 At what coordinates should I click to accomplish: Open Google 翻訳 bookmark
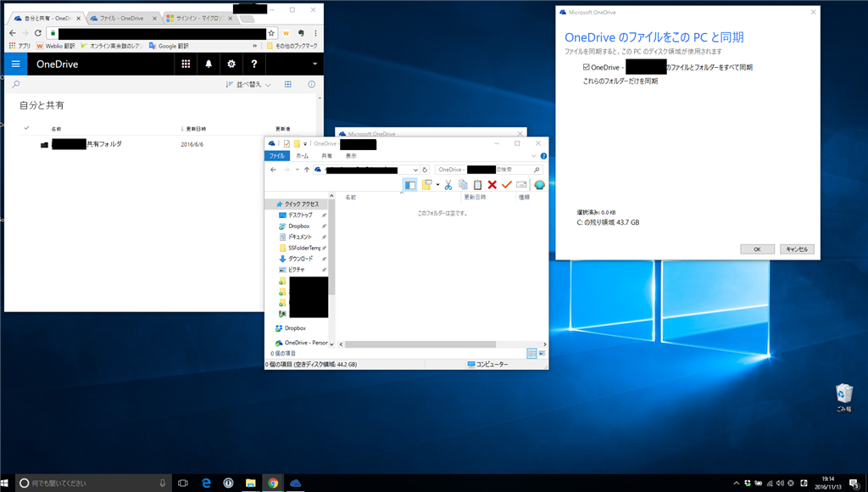pyautogui.click(x=169, y=46)
